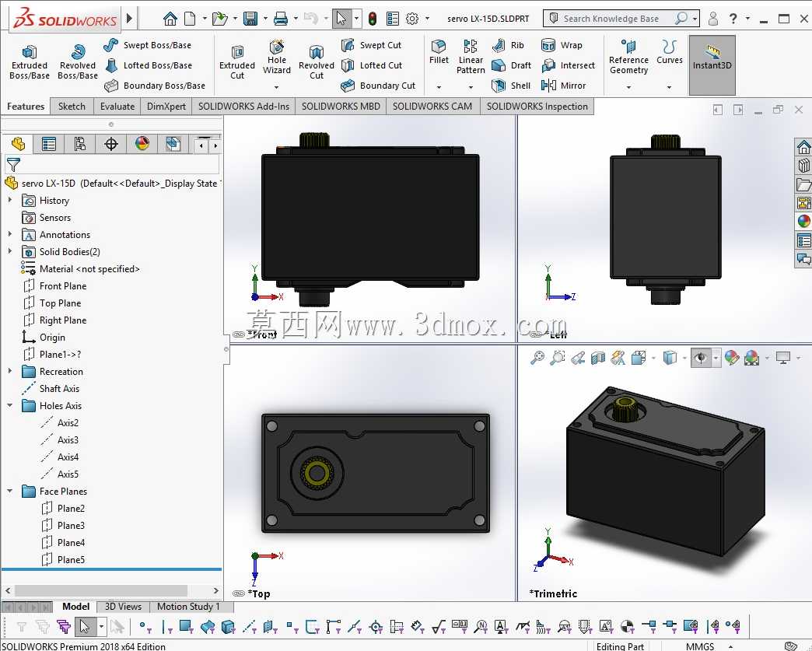This screenshot has height=651, width=812.
Task: Collapse the Face Planes folder
Action: [x=10, y=491]
